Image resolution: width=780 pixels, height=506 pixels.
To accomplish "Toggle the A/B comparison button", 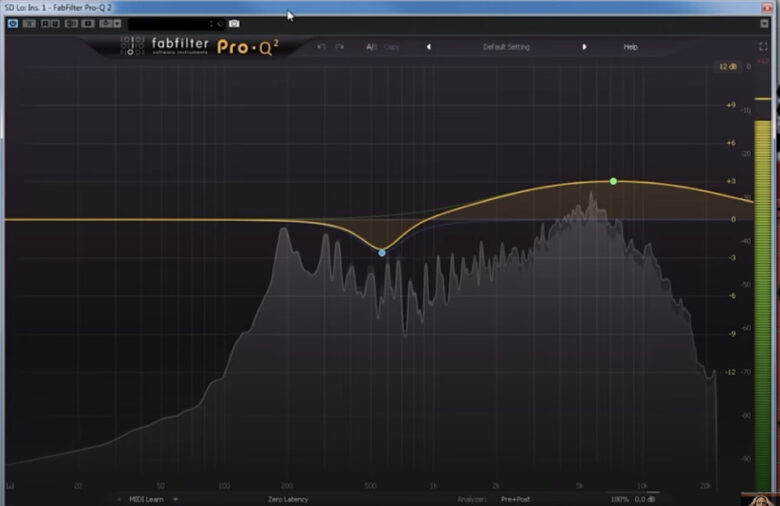I will [x=371, y=47].
